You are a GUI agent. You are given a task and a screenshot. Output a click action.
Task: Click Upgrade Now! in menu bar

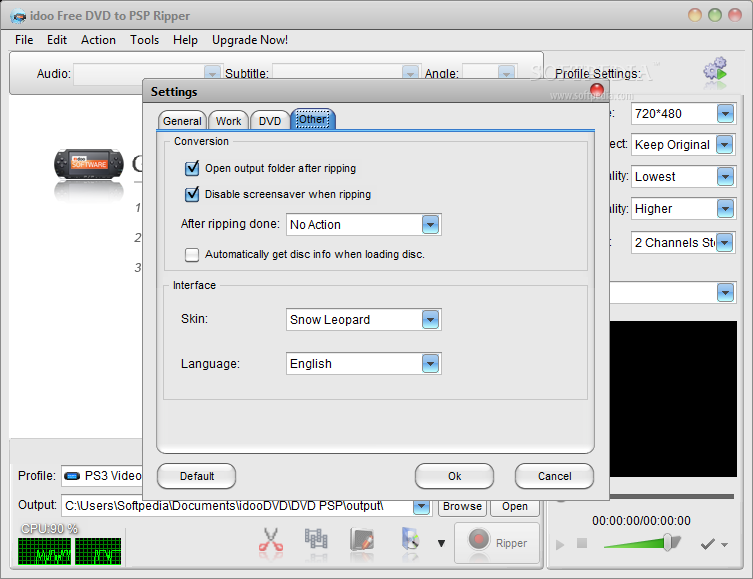pos(250,40)
